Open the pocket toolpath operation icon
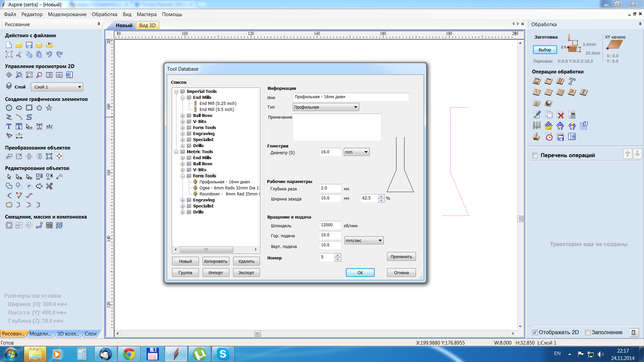This screenshot has width=644, height=362. point(549,81)
